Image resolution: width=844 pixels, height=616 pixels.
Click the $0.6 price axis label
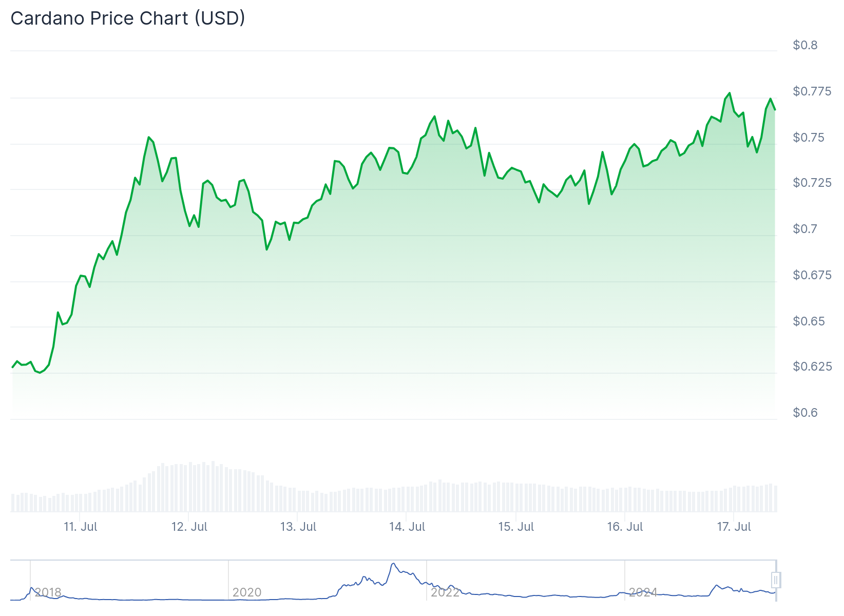click(805, 413)
